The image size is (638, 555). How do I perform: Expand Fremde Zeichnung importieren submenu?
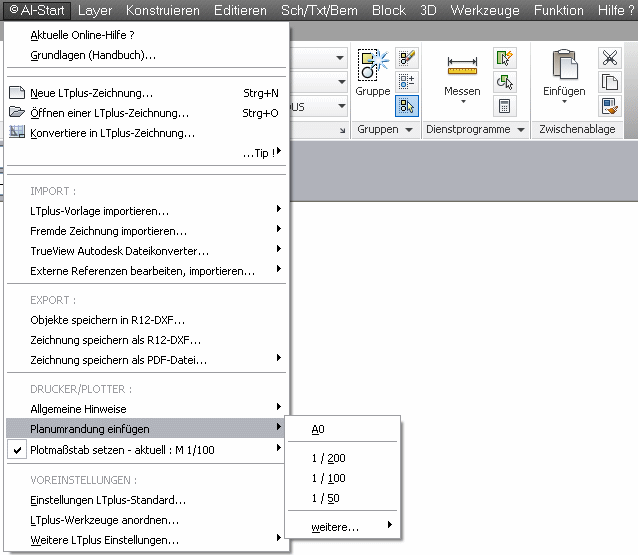146,231
